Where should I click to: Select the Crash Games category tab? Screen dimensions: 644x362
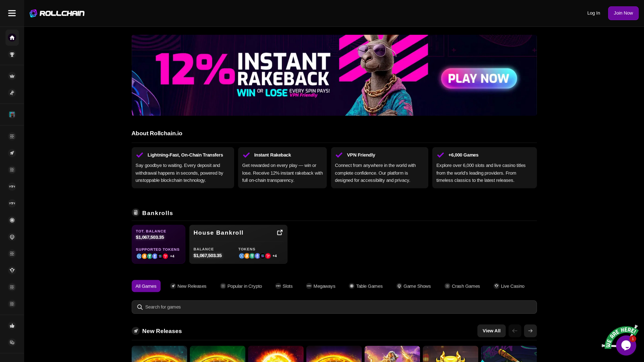[x=462, y=286]
